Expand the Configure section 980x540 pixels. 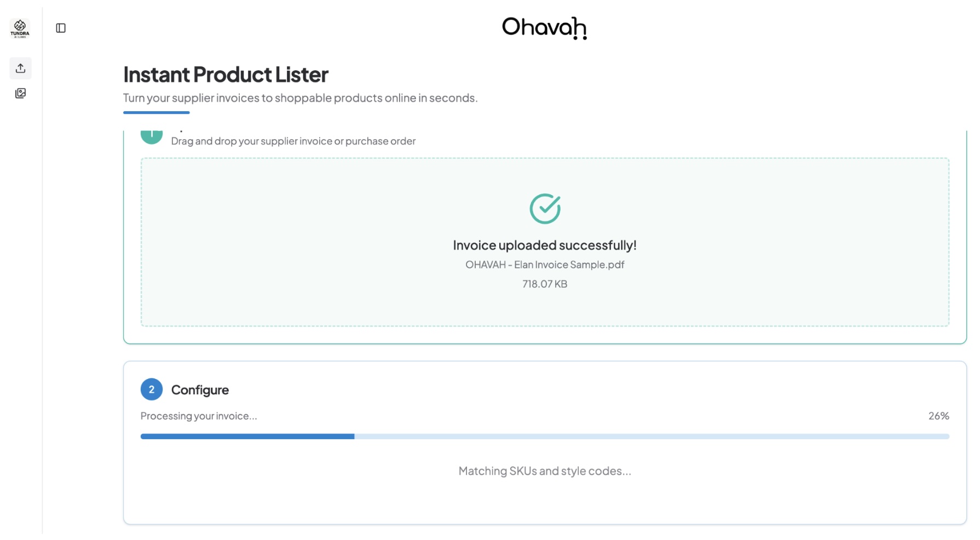200,389
